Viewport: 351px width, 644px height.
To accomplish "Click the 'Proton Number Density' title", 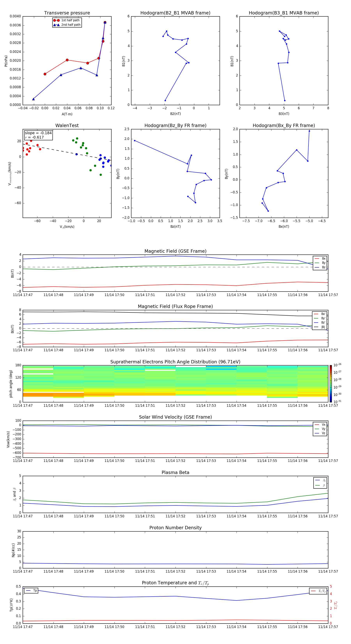I will point(175,528).
